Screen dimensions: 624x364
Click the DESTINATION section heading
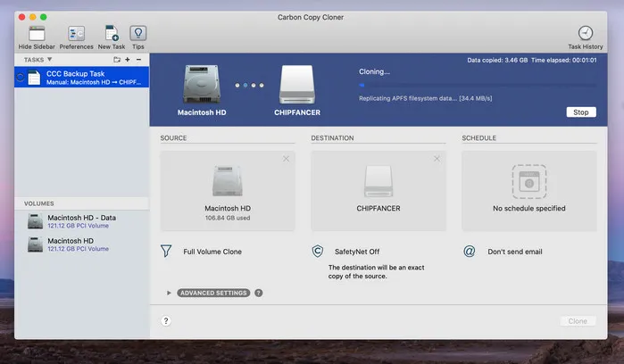click(x=332, y=138)
